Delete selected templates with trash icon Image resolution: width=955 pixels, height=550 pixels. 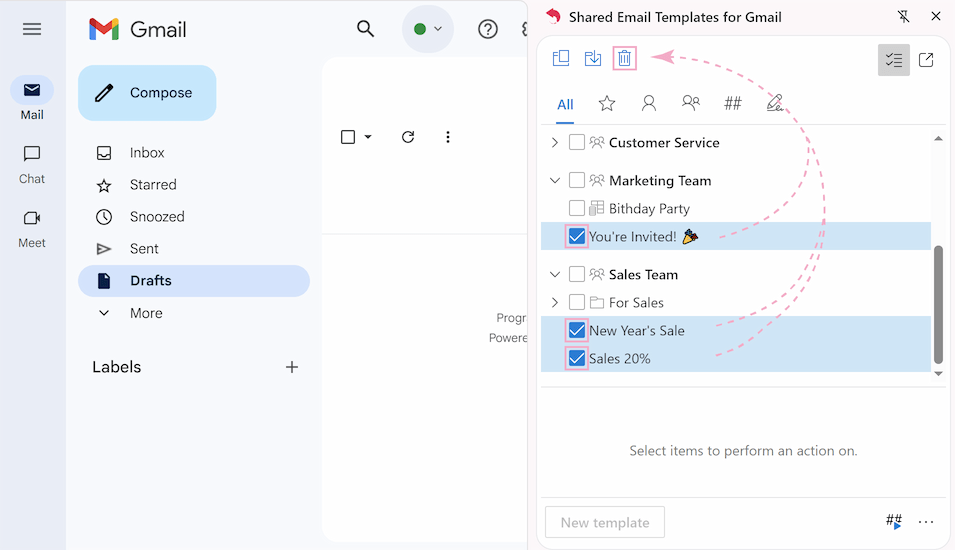(x=624, y=58)
